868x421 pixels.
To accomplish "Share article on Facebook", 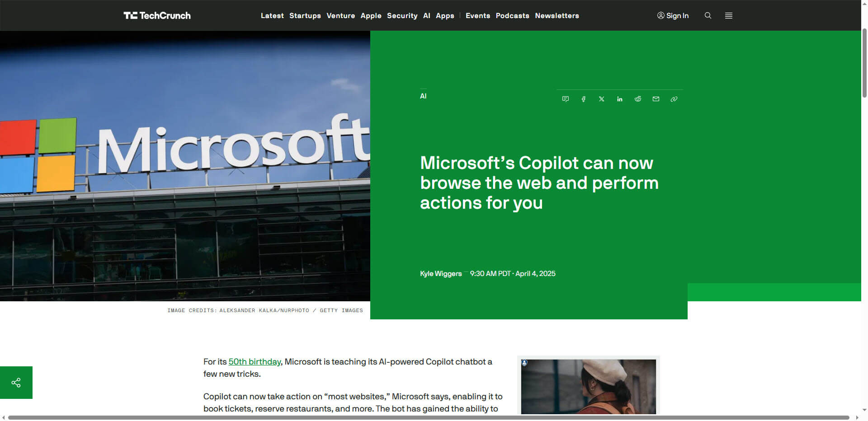I will [x=583, y=99].
